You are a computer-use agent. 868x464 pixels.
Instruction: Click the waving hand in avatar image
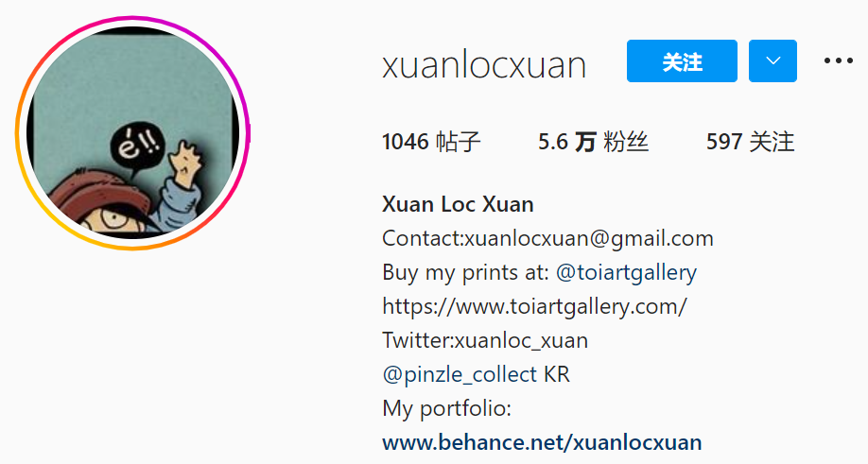[x=186, y=162]
